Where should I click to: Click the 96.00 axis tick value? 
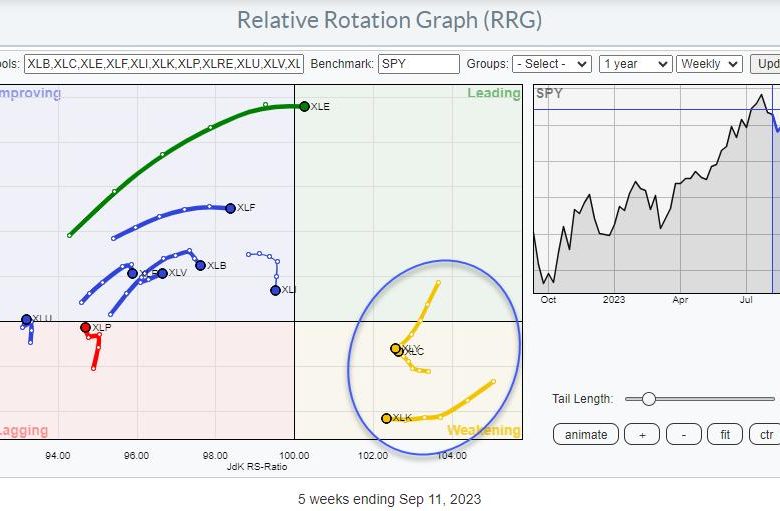pos(136,455)
